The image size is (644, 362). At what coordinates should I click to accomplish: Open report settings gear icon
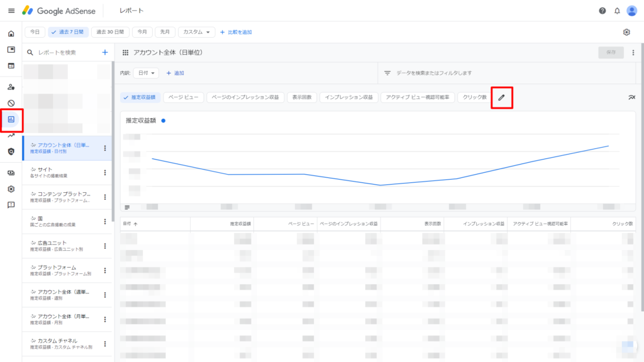pyautogui.click(x=626, y=32)
